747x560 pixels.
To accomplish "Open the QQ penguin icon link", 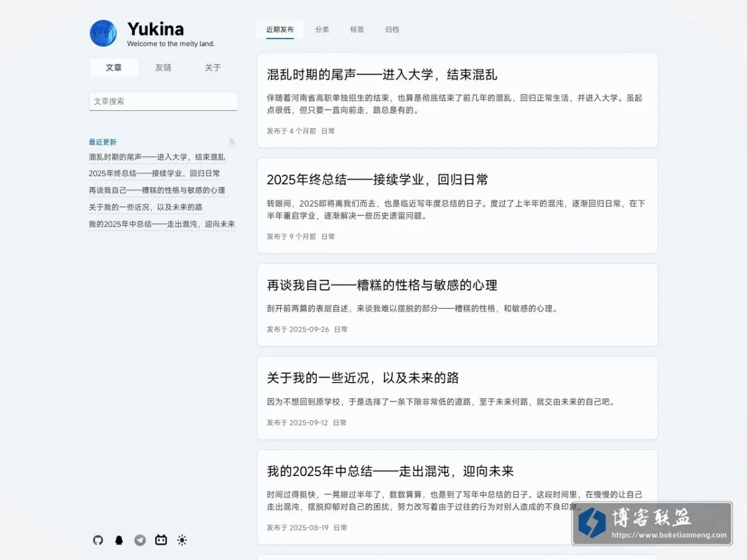I will (119, 540).
